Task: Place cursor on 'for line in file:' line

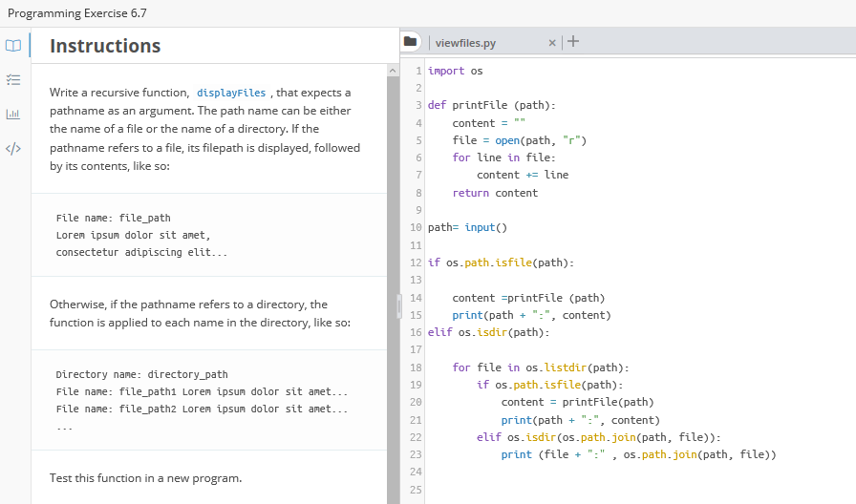Action: (503, 157)
